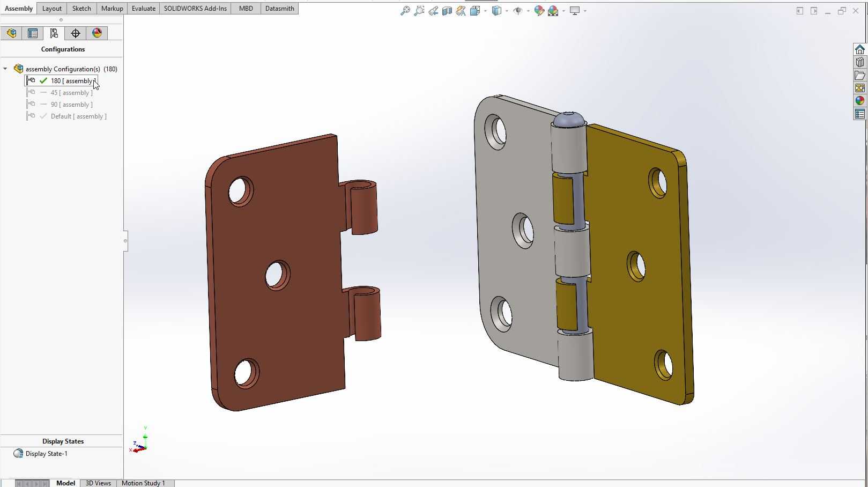Open the Evaluate tab
The image size is (868, 487).
(x=144, y=9)
